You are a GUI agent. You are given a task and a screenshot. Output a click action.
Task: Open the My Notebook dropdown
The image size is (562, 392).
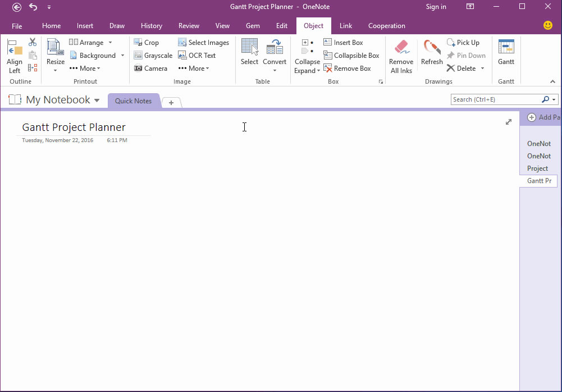coord(97,99)
